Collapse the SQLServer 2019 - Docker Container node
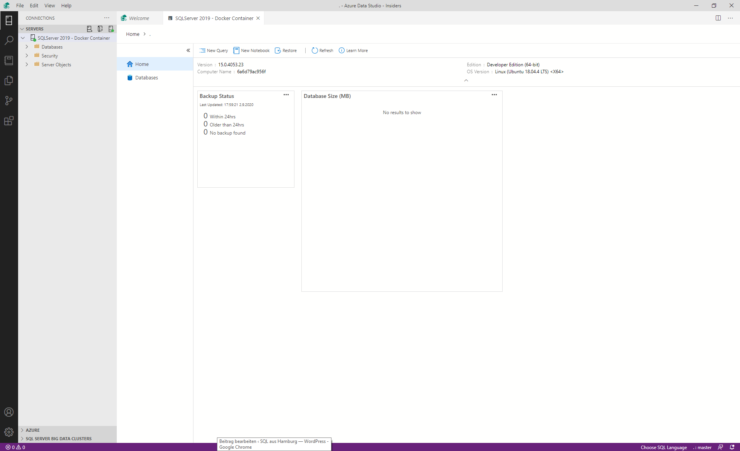The height and width of the screenshot is (451, 740). (x=23, y=38)
